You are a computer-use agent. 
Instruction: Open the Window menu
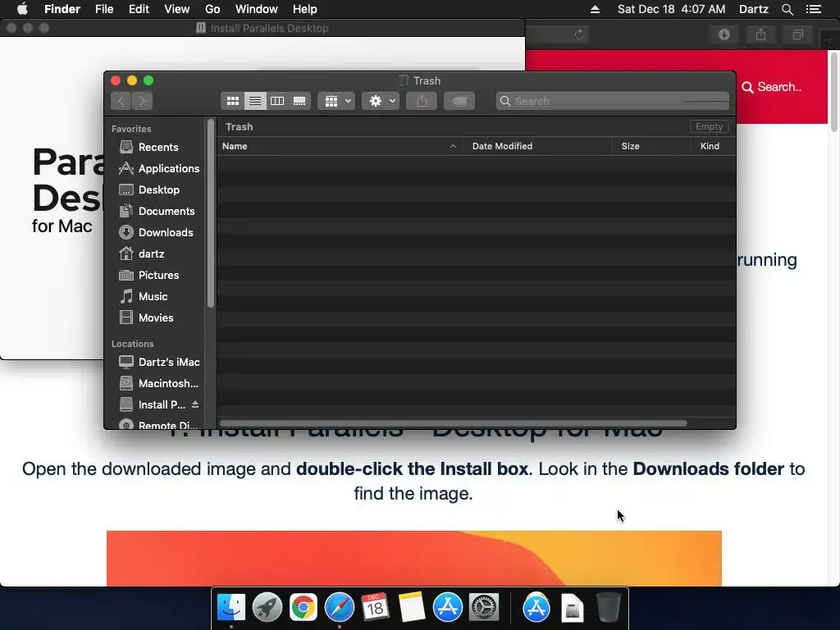(x=257, y=9)
